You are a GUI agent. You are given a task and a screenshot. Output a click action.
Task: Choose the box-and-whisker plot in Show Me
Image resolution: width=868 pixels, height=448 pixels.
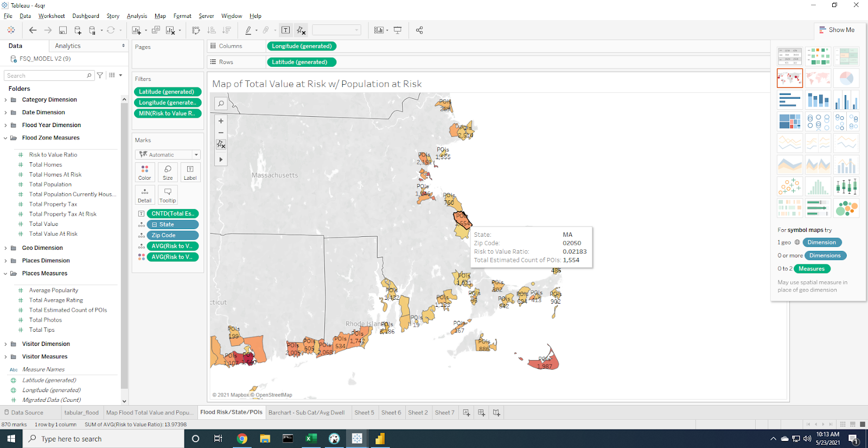[846, 186]
